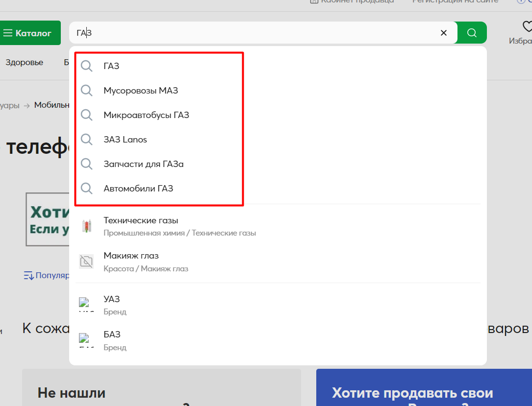Clear the search field with X icon
The image size is (532, 406).
tap(443, 33)
